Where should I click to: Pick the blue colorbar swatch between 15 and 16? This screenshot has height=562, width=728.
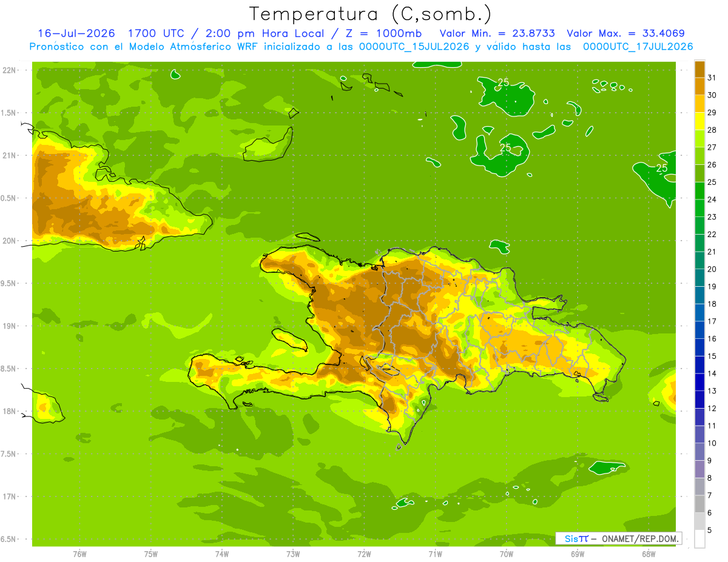(699, 347)
